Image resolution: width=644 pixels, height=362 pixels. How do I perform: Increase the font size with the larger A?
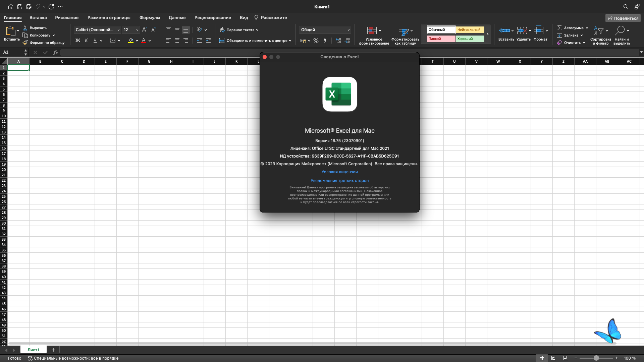[145, 30]
